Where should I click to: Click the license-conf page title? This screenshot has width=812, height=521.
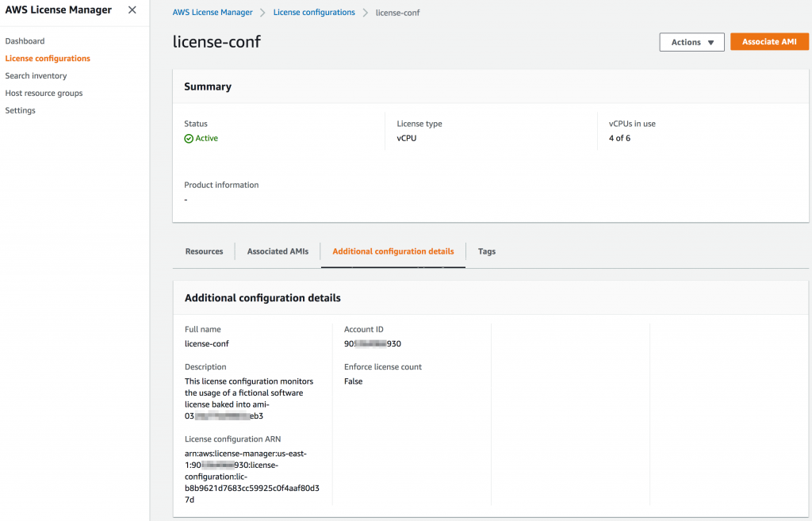pos(216,41)
